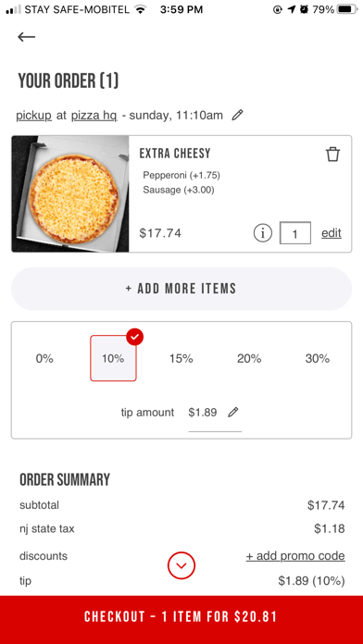Change the pickup order type link
This screenshot has width=363, height=644.
pos(33,116)
